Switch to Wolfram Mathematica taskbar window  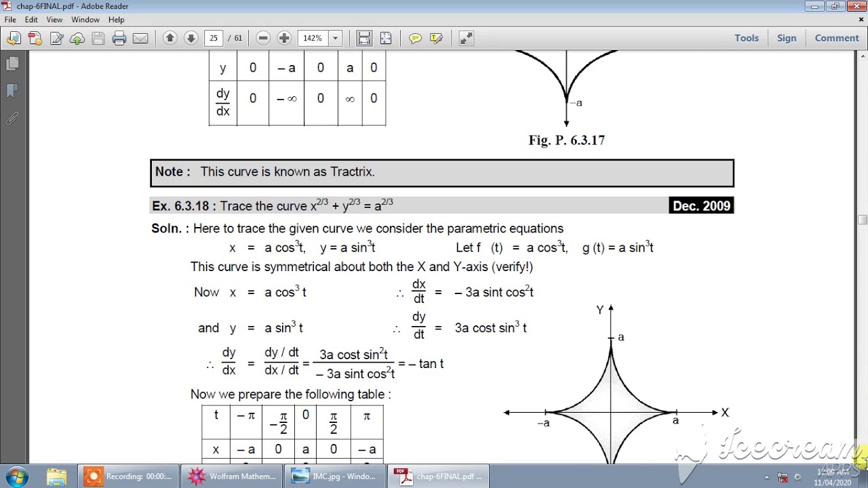pyautogui.click(x=232, y=476)
